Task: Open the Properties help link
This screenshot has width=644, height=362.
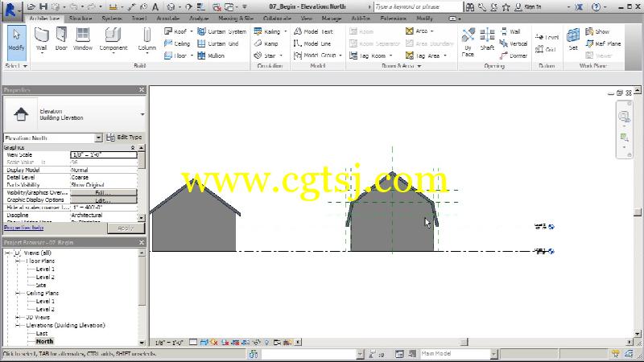Action: coord(24,228)
